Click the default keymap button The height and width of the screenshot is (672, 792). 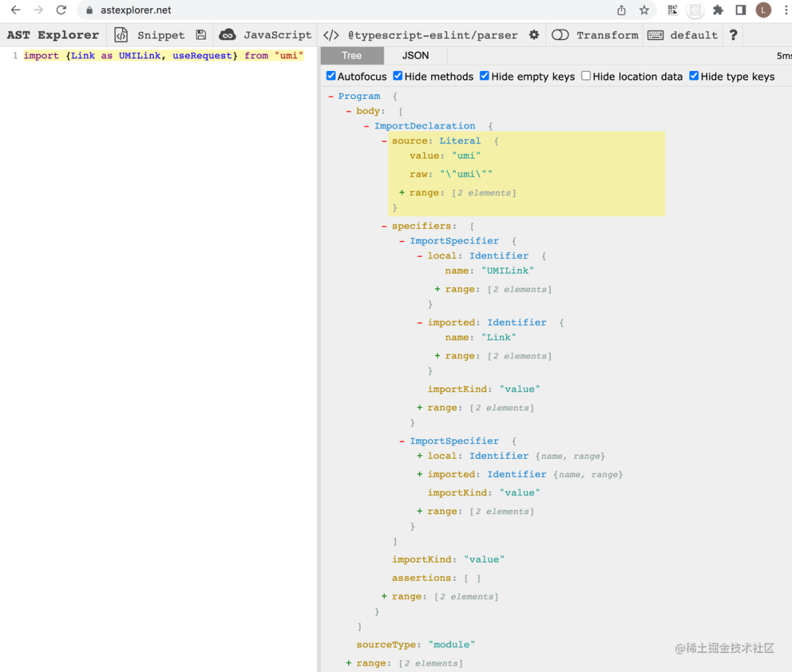[694, 35]
